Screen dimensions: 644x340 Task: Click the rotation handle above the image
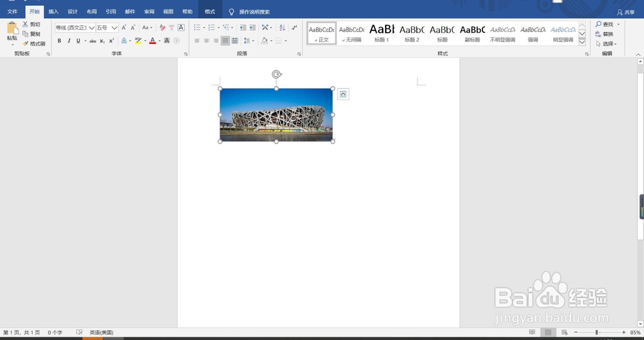tap(277, 74)
